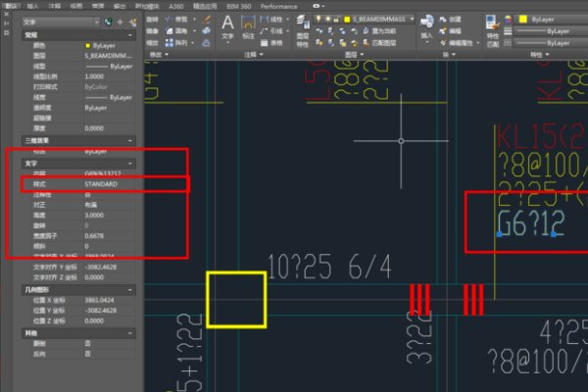The height and width of the screenshot is (392, 588).
Task: Click the STANDARD style value
Action: coord(101,184)
